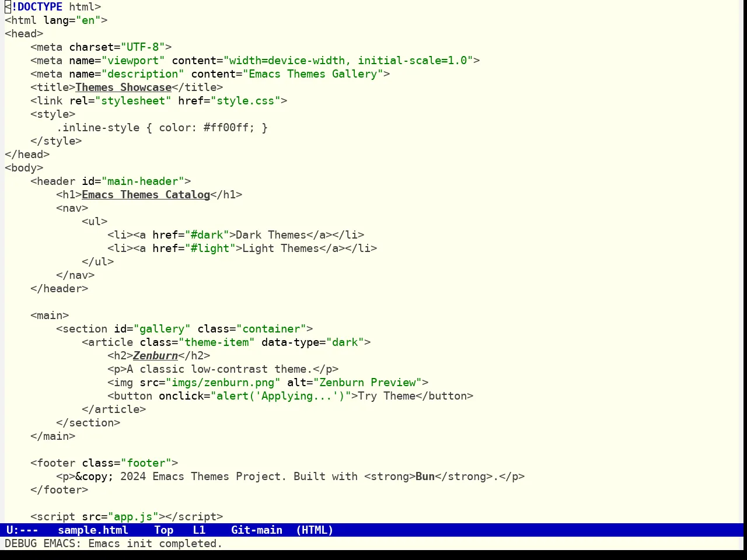Click the '"viewport"' name string
Viewport: 747px width, 560px height.
click(133, 61)
